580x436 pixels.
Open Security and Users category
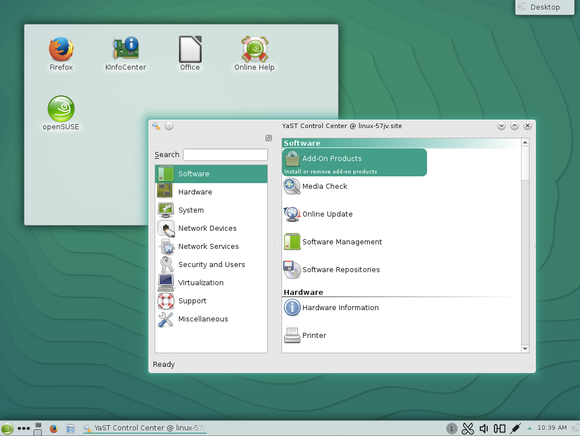point(211,264)
